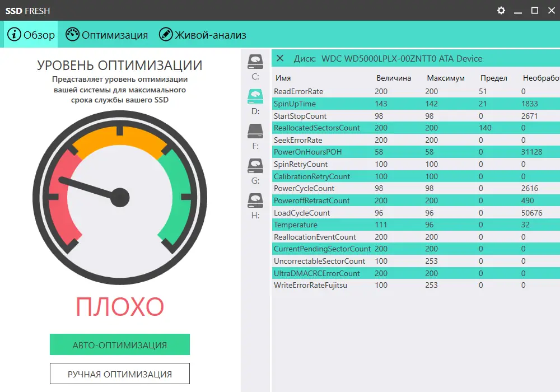Select the SeekErrorRate row name

(x=298, y=140)
